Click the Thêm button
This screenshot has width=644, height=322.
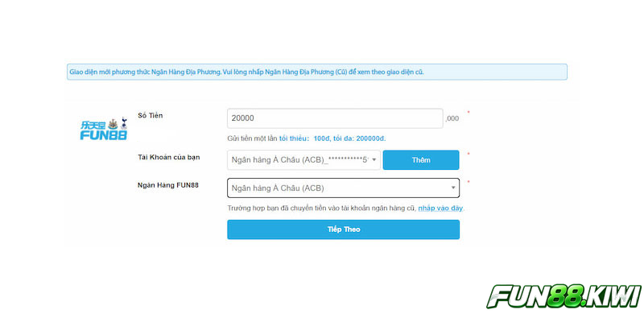[x=421, y=159]
